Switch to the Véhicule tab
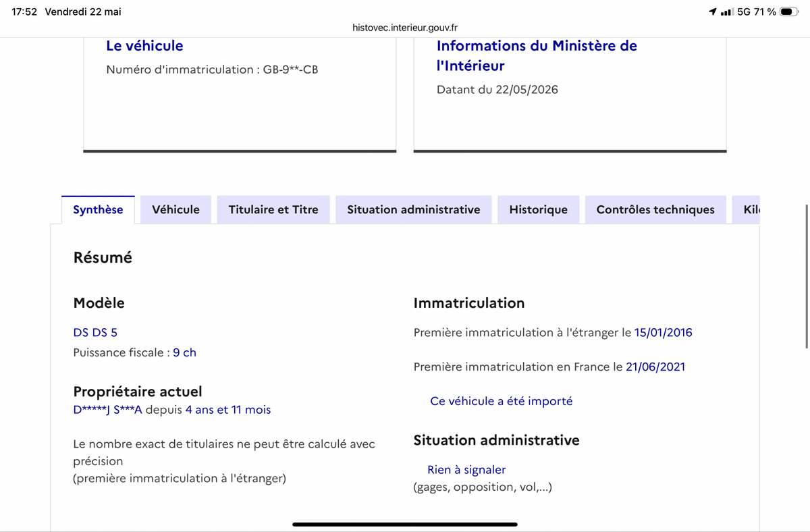Viewport: 810px width, 532px height. tap(175, 209)
